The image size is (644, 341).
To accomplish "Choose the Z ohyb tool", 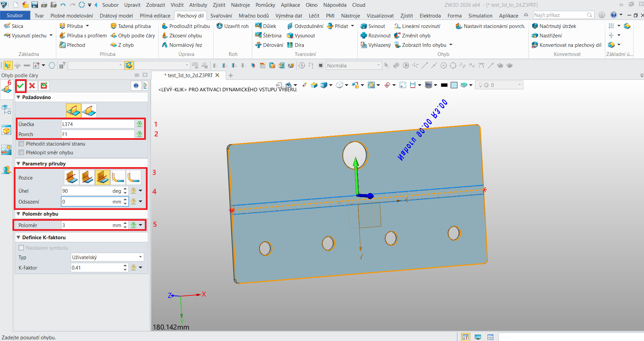I will [x=122, y=45].
